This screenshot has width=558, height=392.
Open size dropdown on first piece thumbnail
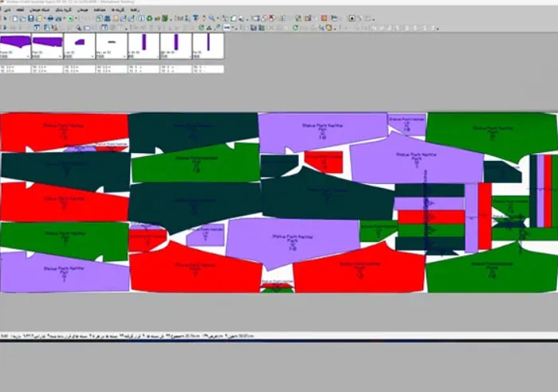click(x=28, y=57)
